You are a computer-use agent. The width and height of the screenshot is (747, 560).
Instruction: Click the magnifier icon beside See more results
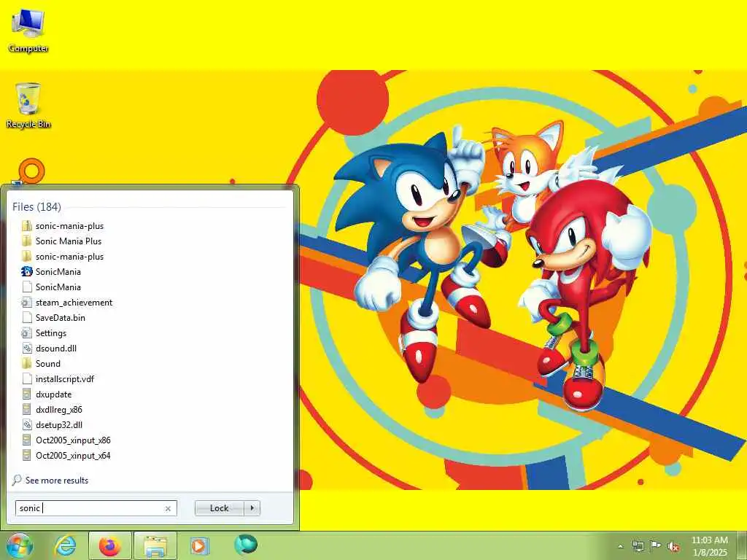click(17, 480)
